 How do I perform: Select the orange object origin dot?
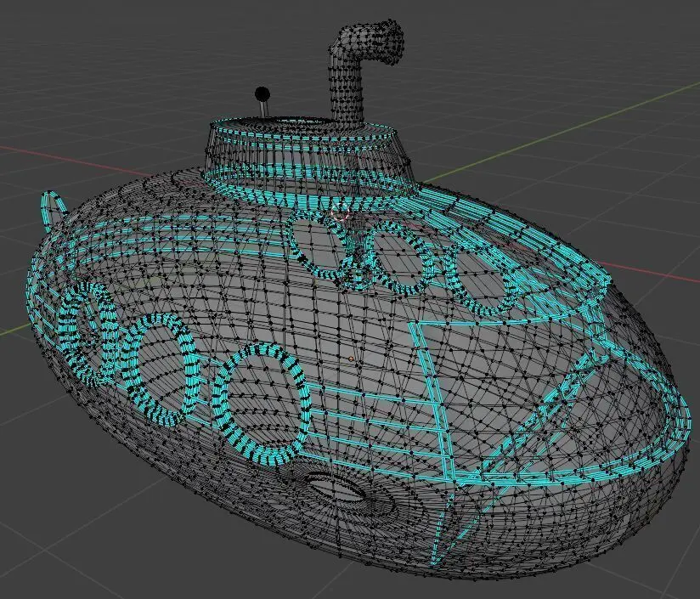point(352,359)
